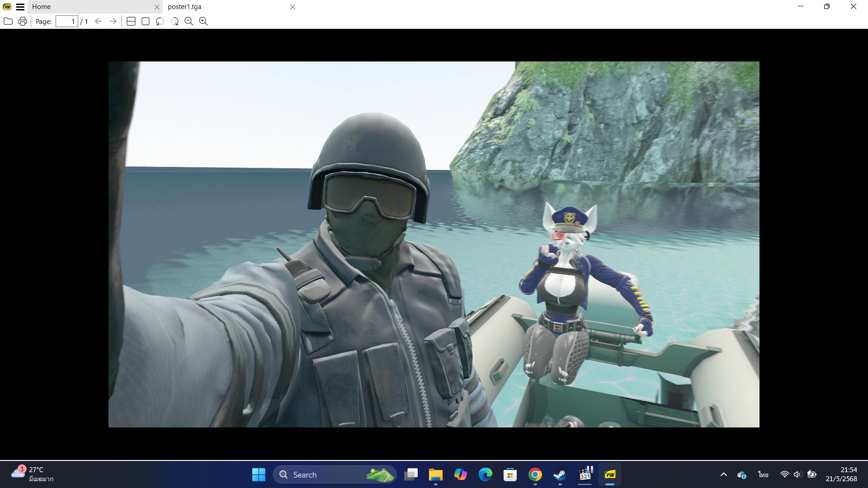The height and width of the screenshot is (488, 868).
Task: Open Steam from the taskbar
Action: tap(560, 474)
